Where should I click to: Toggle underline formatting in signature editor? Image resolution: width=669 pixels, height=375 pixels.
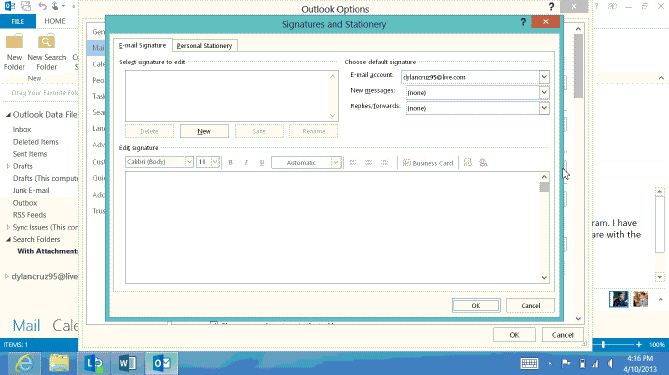pyautogui.click(x=262, y=163)
